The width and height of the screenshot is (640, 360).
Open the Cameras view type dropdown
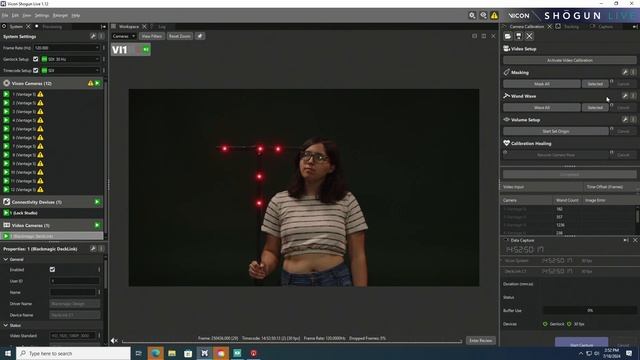tap(124, 36)
